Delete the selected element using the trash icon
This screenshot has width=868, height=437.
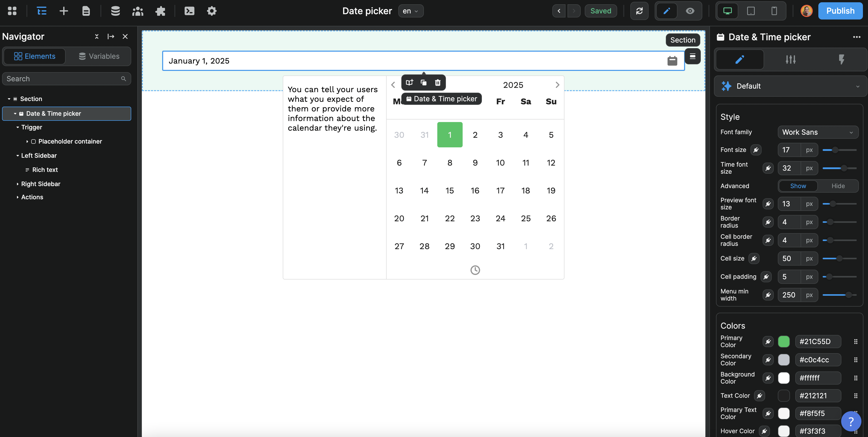pos(437,83)
